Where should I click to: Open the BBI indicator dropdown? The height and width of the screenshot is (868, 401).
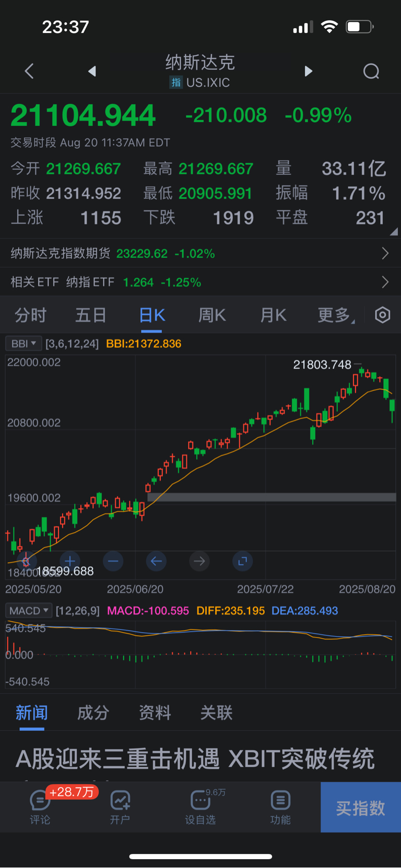tap(23, 343)
